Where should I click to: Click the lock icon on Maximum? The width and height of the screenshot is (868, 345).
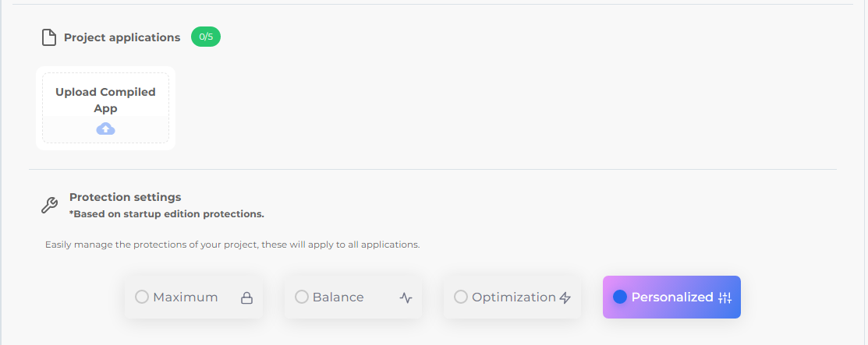point(246,297)
